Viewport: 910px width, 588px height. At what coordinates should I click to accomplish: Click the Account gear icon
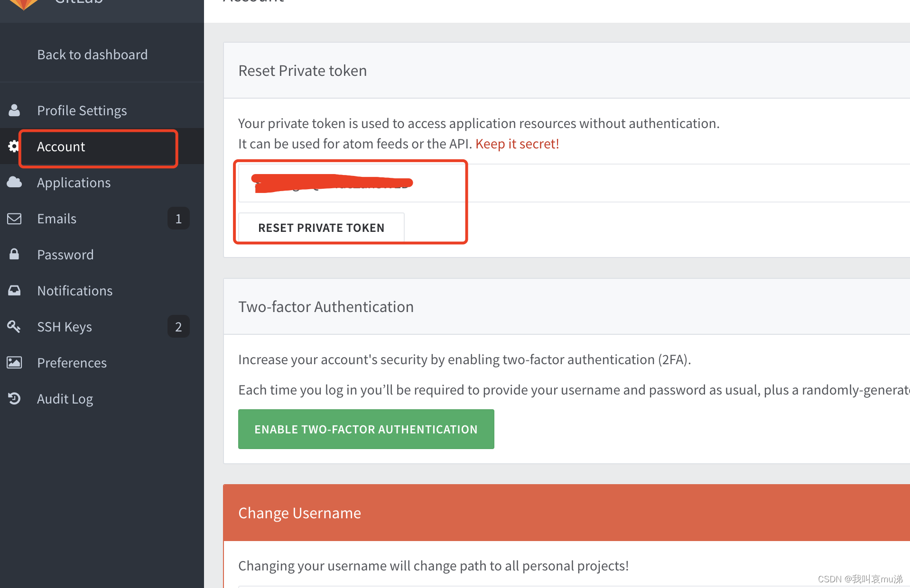(13, 146)
